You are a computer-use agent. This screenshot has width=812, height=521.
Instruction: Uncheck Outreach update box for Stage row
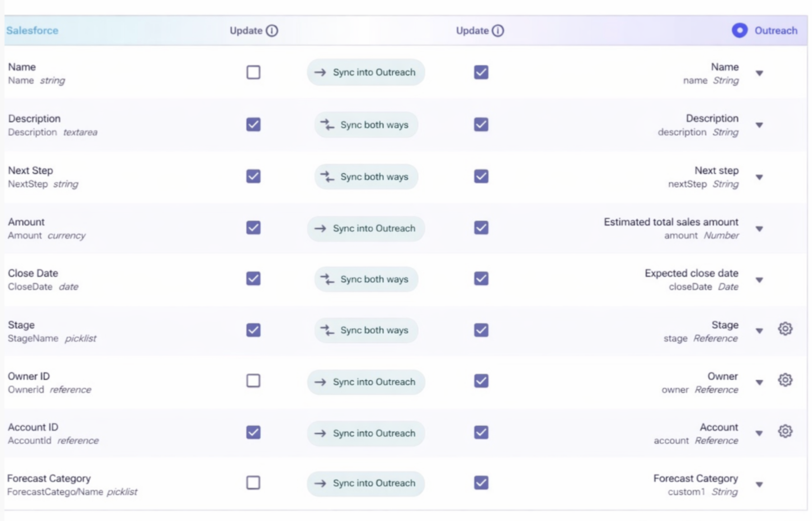point(481,330)
